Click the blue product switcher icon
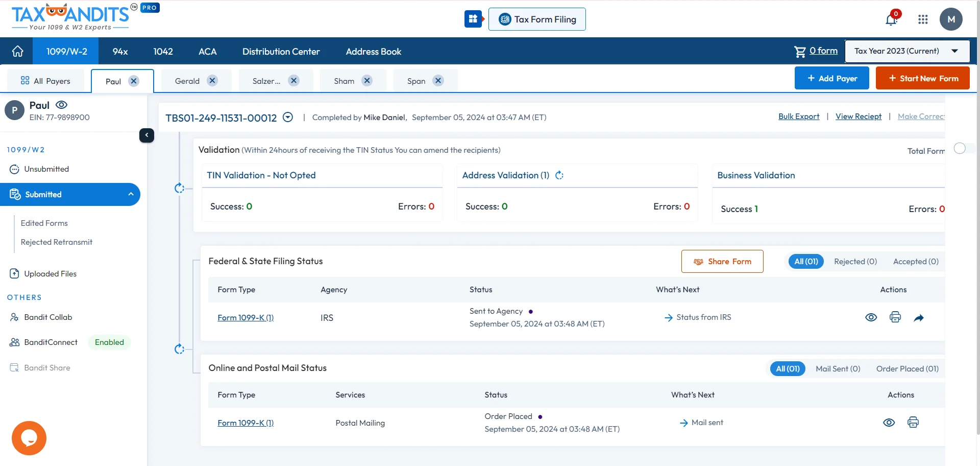 click(x=473, y=19)
